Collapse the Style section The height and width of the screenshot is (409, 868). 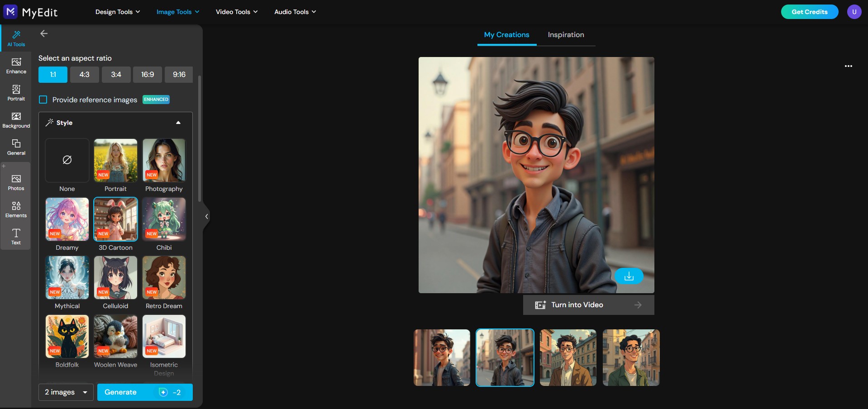click(178, 122)
